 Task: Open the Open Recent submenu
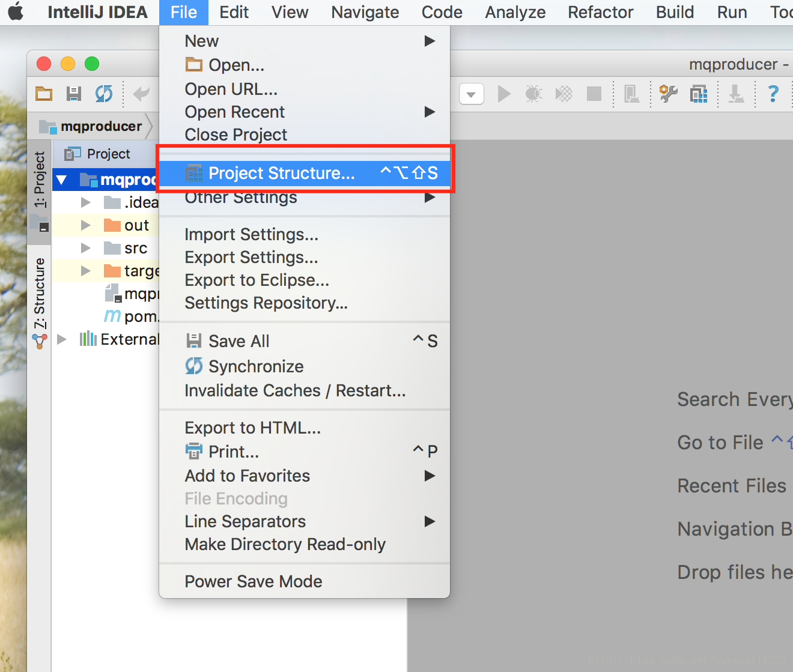[305, 112]
